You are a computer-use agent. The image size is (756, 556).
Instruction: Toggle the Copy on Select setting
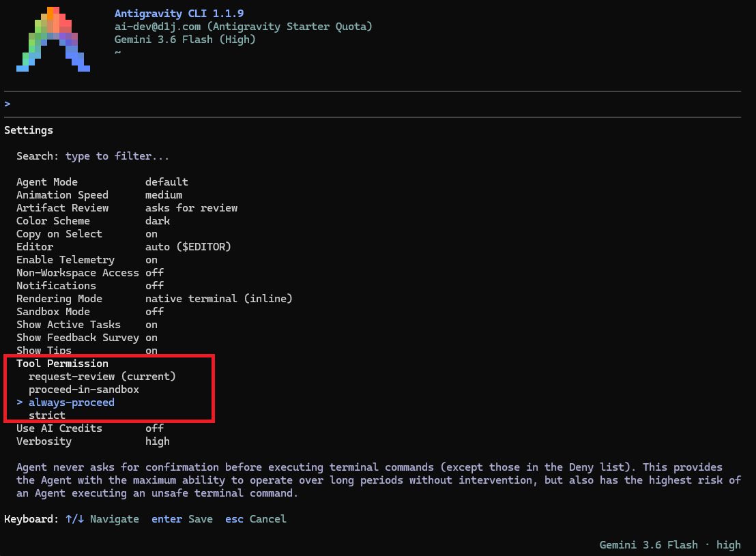[x=87, y=235]
